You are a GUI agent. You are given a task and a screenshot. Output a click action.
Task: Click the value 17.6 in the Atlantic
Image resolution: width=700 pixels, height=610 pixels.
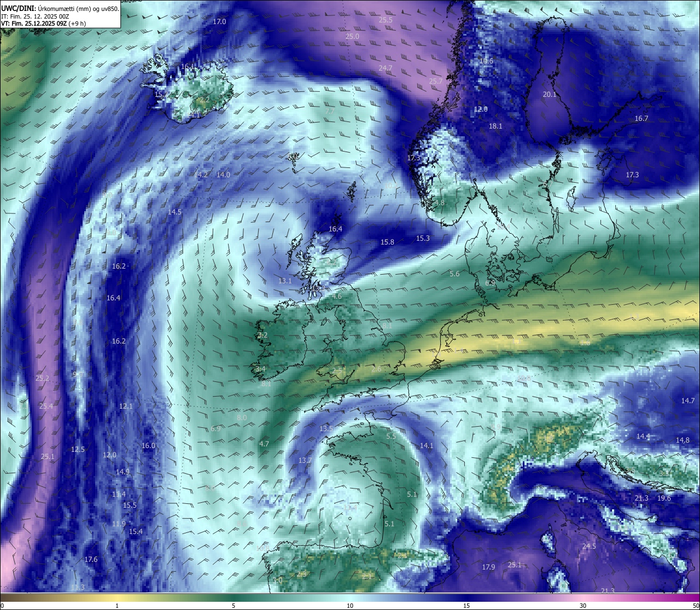tap(91, 559)
